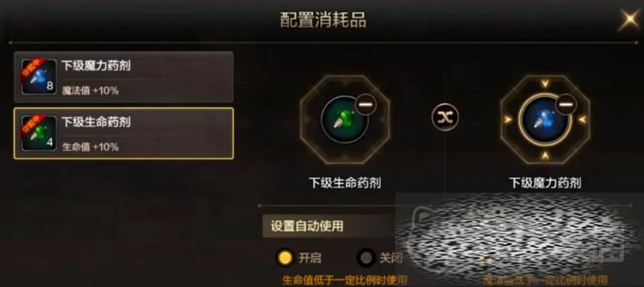Select 下级魔力药剂 name in item list
This screenshot has height=287, width=644.
click(x=96, y=66)
